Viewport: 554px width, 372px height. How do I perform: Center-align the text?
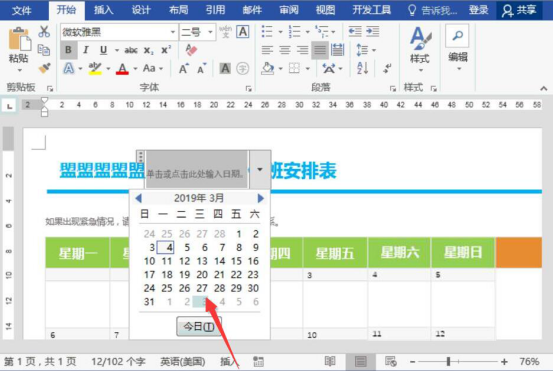[x=285, y=50]
